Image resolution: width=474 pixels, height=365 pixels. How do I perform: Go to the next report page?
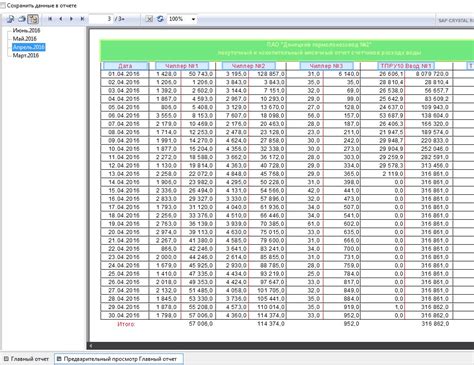(71, 19)
